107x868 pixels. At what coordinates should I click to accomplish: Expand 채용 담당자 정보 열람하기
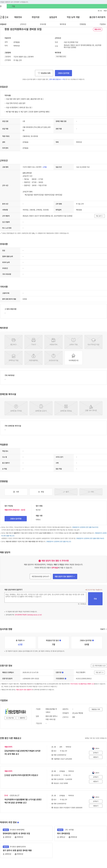click(x=65, y=577)
